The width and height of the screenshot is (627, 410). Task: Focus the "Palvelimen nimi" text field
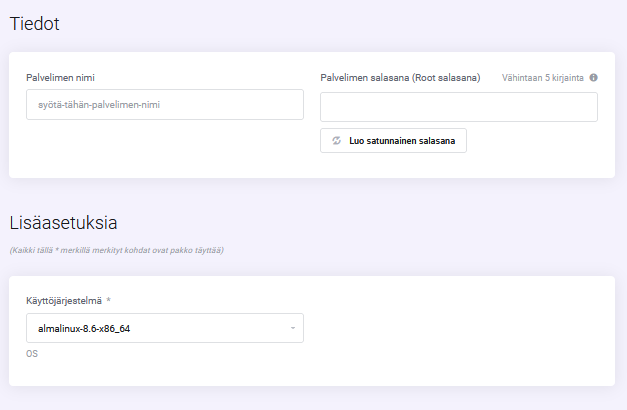point(164,105)
